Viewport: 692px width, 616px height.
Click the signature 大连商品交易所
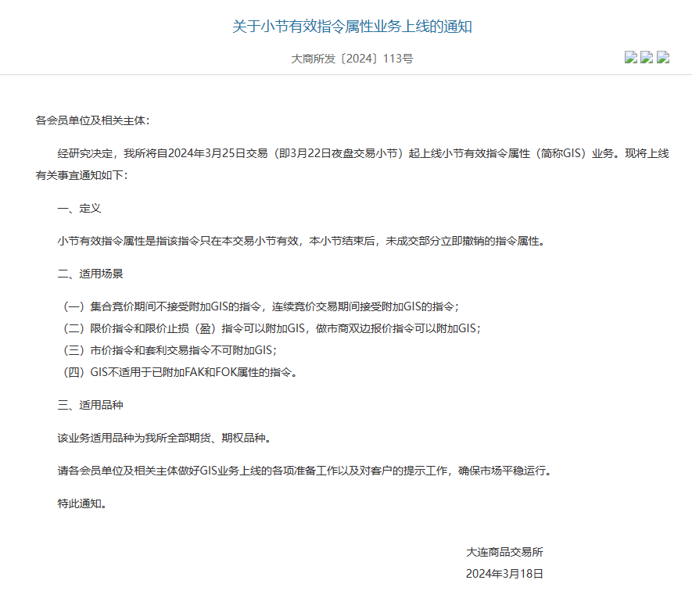click(504, 552)
